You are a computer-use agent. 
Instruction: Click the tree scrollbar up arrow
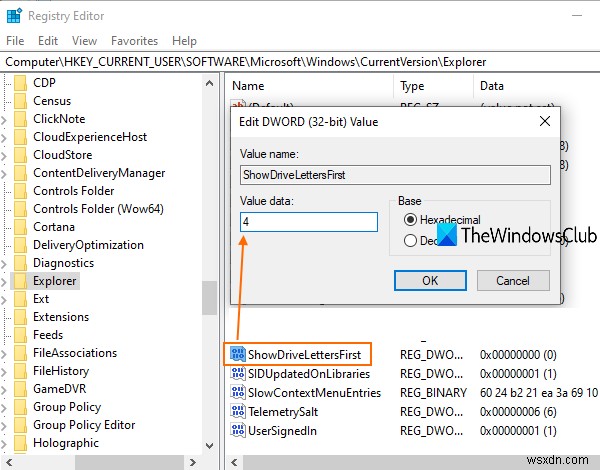209,83
